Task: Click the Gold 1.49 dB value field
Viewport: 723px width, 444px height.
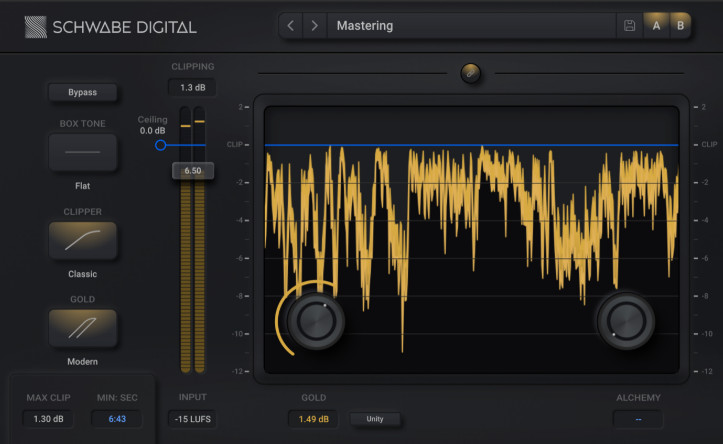Action: (x=313, y=419)
